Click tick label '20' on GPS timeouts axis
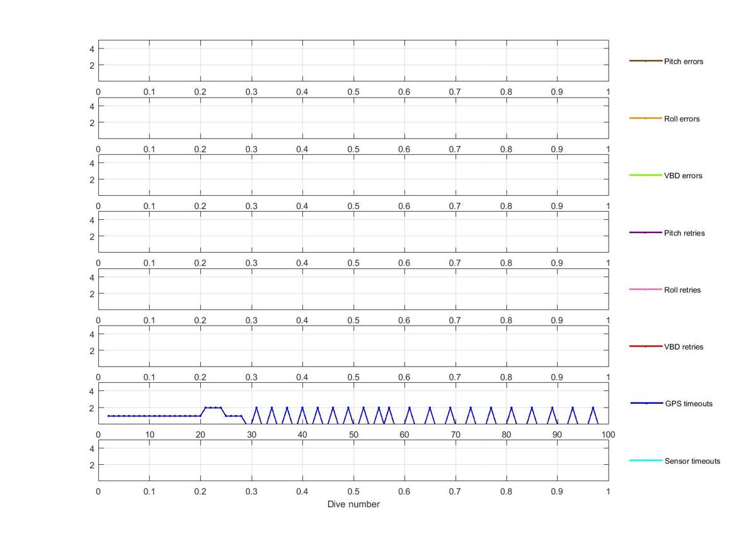756x541 pixels. coord(200,435)
